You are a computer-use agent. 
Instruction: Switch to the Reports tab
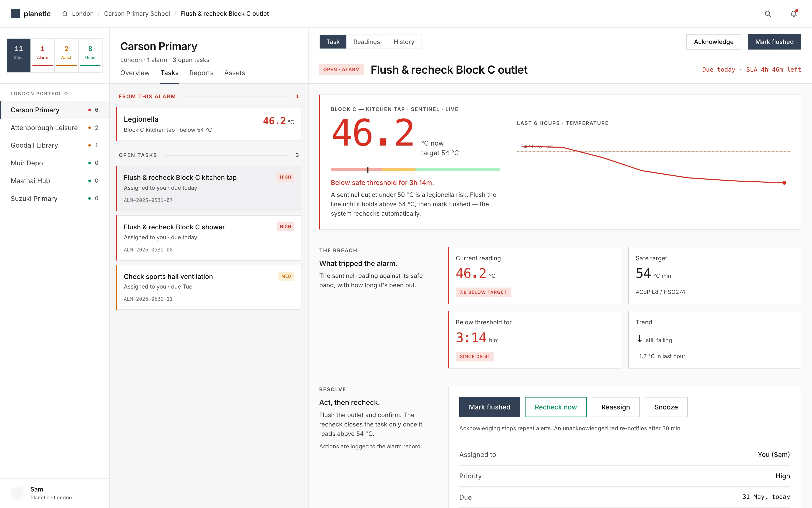pyautogui.click(x=201, y=73)
